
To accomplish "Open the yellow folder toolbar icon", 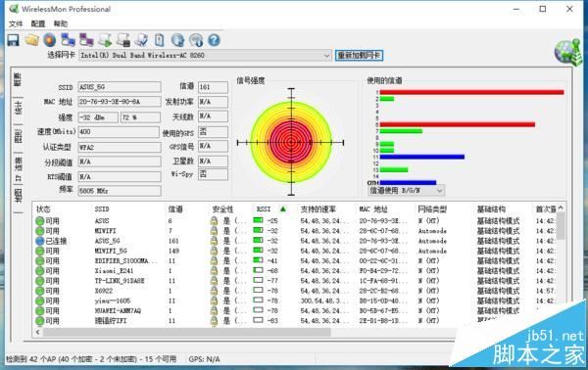I will (32, 40).
